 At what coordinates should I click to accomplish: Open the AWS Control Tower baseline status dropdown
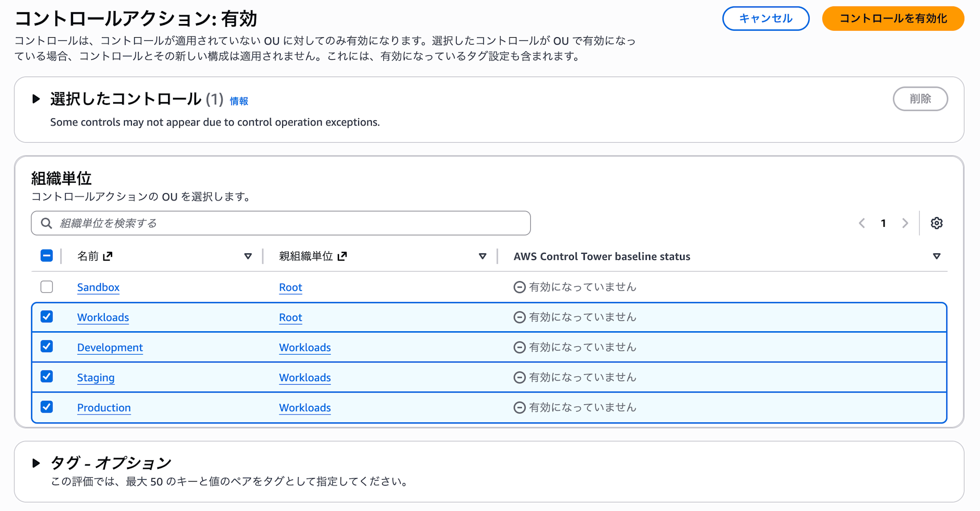click(x=937, y=256)
